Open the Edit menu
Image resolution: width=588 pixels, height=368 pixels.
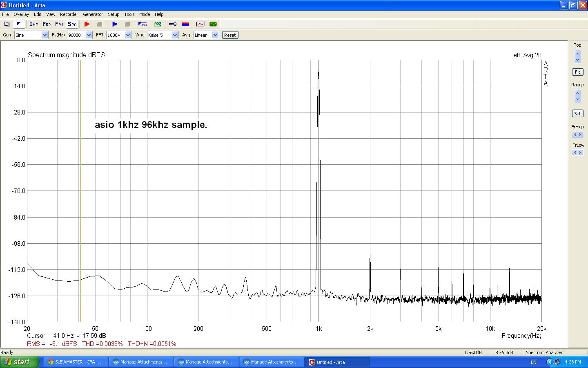[x=38, y=14]
